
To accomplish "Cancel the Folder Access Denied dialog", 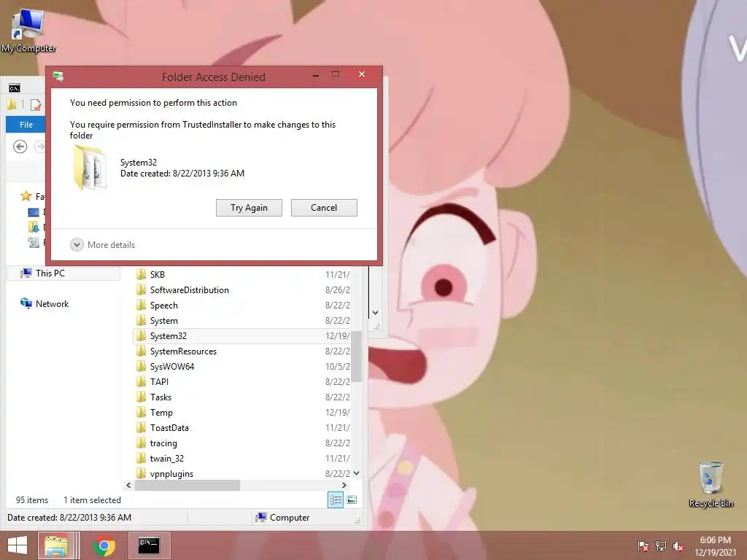I will (x=324, y=208).
